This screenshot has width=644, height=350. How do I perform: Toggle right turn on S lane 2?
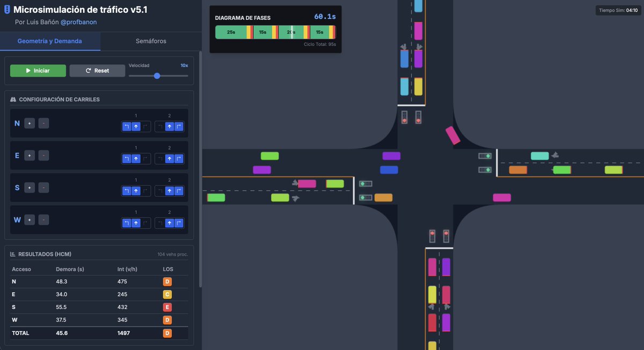click(x=179, y=191)
